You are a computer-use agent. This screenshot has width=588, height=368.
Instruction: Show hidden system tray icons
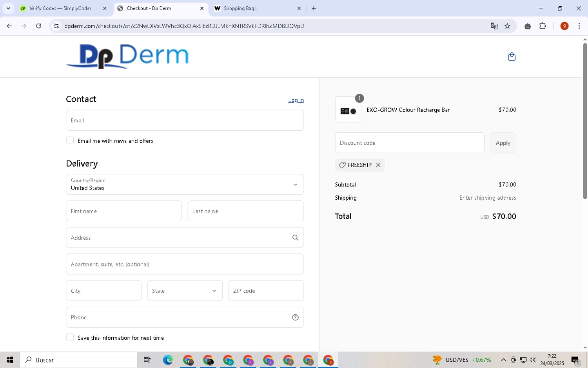click(503, 360)
